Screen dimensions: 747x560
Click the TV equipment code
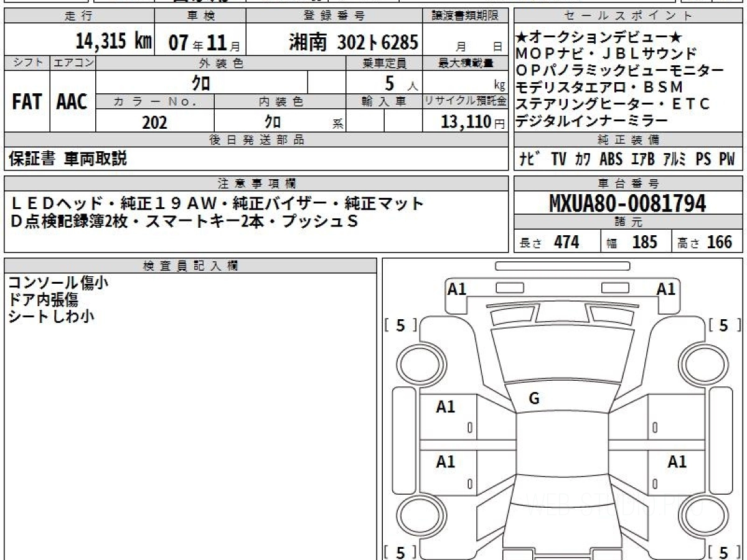558,159
